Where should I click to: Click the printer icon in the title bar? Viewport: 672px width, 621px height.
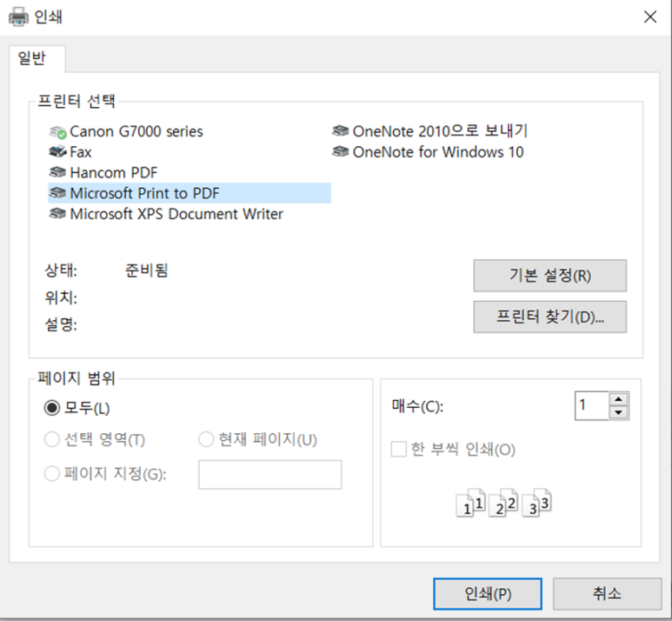click(18, 17)
